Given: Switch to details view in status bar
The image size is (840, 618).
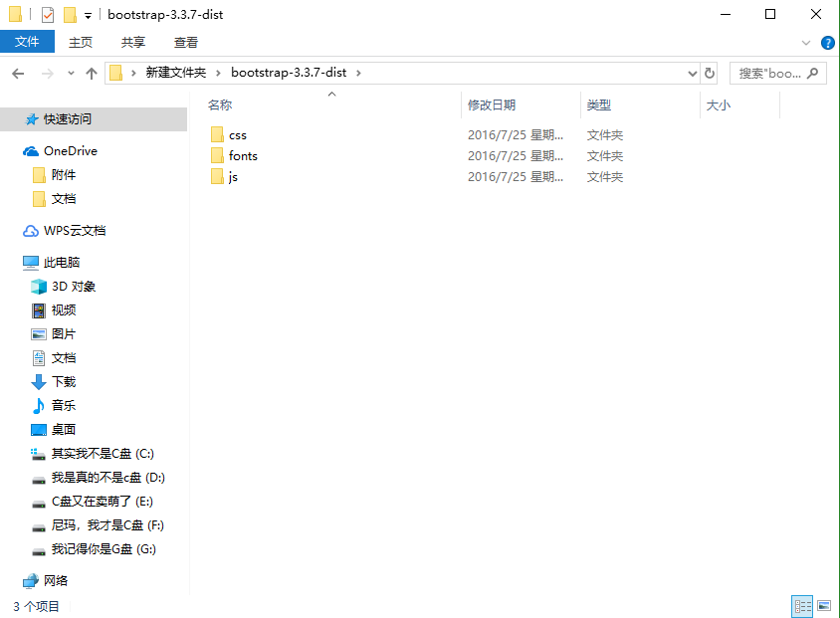Looking at the screenshot, I should click(802, 606).
